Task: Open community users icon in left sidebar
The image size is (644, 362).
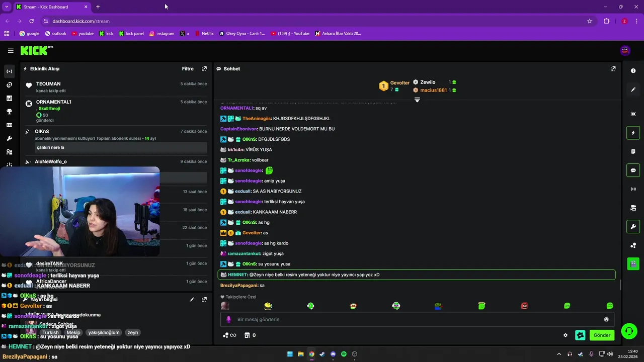Action: point(9,152)
